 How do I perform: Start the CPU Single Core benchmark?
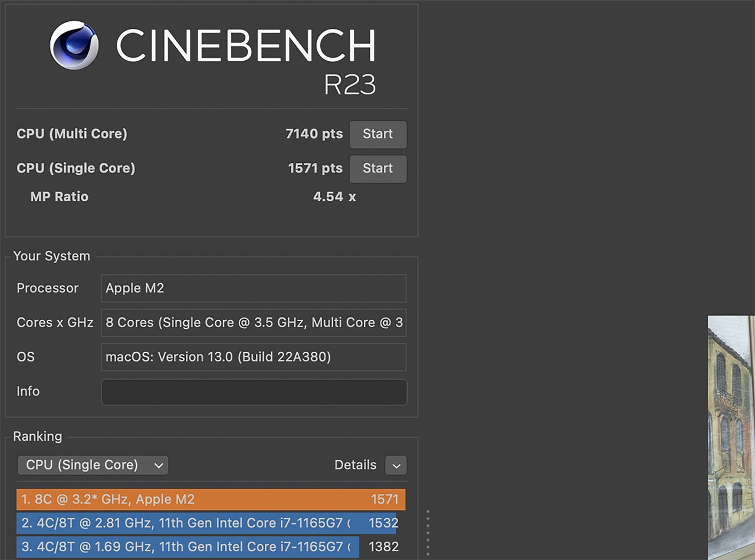click(x=378, y=169)
